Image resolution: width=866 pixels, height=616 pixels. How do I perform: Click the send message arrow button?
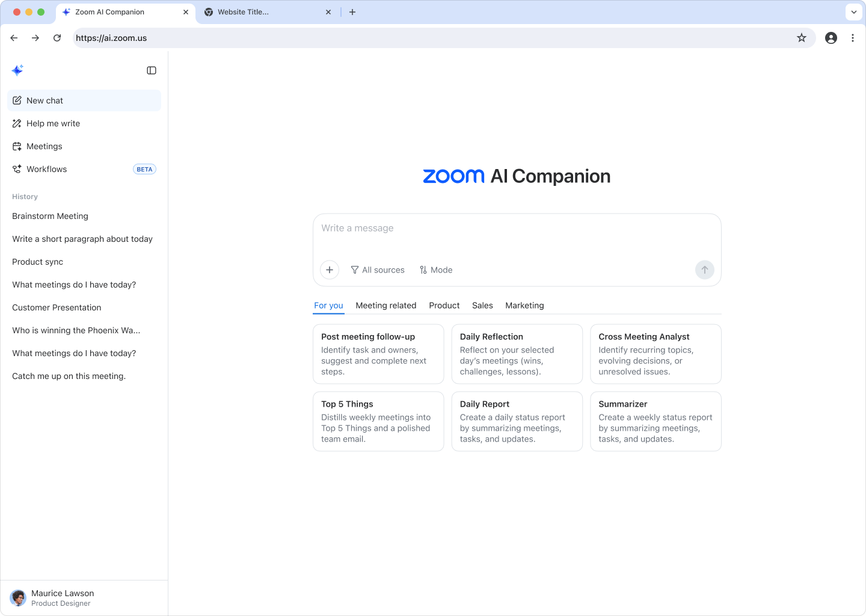tap(704, 269)
